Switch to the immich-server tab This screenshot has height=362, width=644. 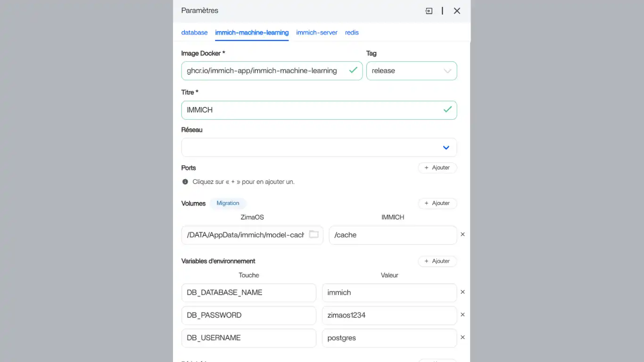pos(316,33)
